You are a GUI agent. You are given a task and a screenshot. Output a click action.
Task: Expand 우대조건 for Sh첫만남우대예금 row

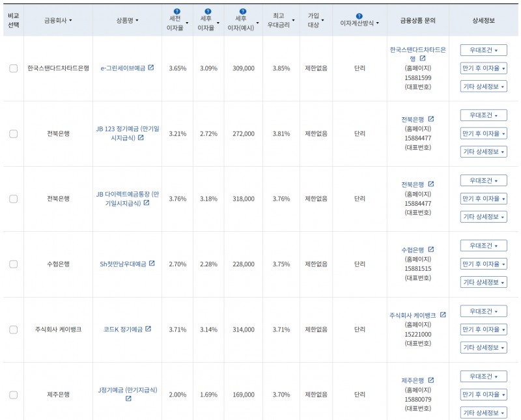click(x=483, y=246)
